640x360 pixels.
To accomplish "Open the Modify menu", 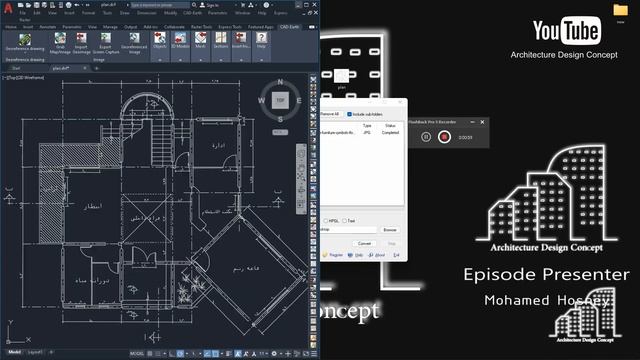I will 171,13.
